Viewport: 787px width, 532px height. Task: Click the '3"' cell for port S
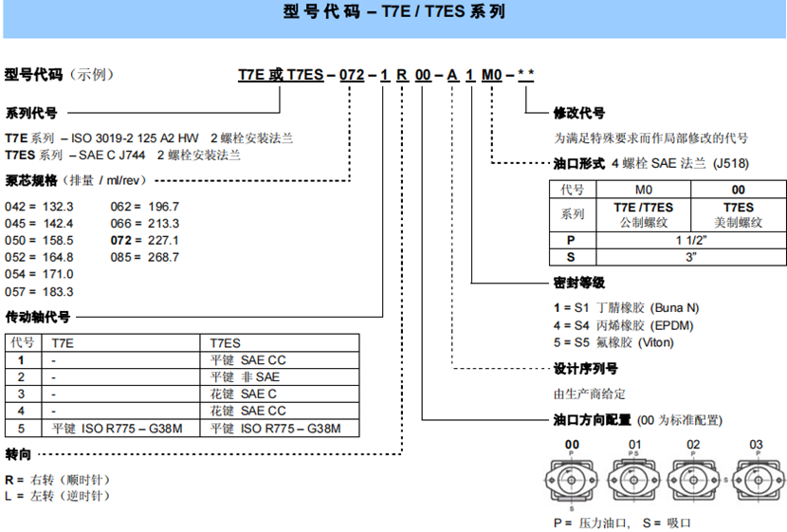point(691,258)
